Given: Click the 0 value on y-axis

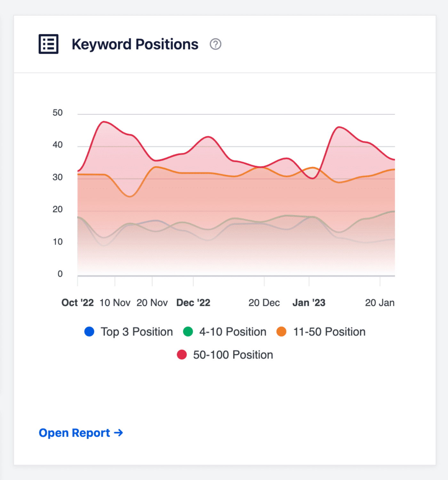Looking at the screenshot, I should coord(60,274).
